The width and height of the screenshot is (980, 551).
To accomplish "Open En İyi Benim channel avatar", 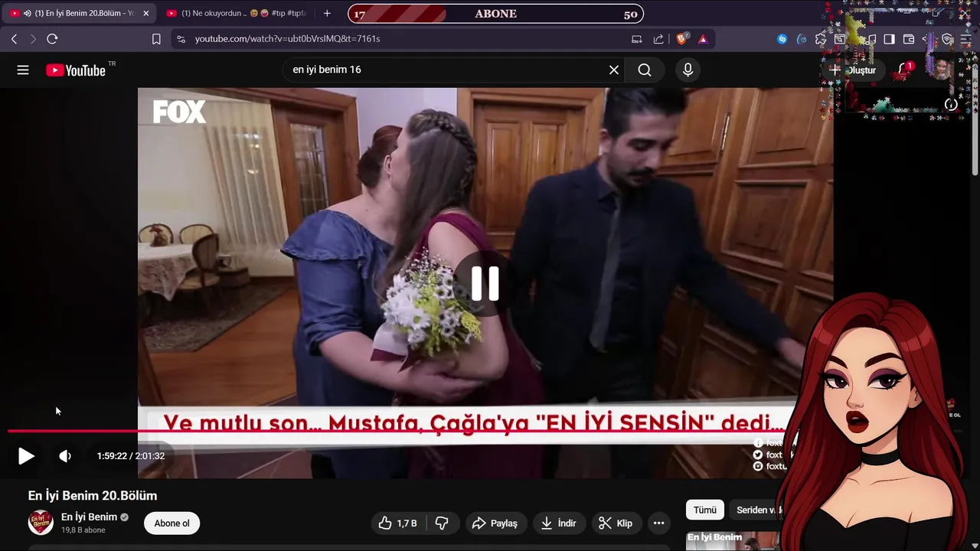I will point(41,523).
